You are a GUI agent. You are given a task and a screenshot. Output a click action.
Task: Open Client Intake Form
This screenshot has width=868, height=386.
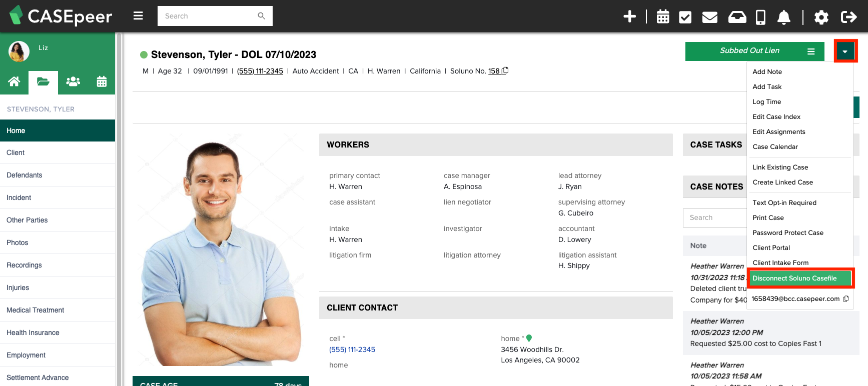point(780,262)
